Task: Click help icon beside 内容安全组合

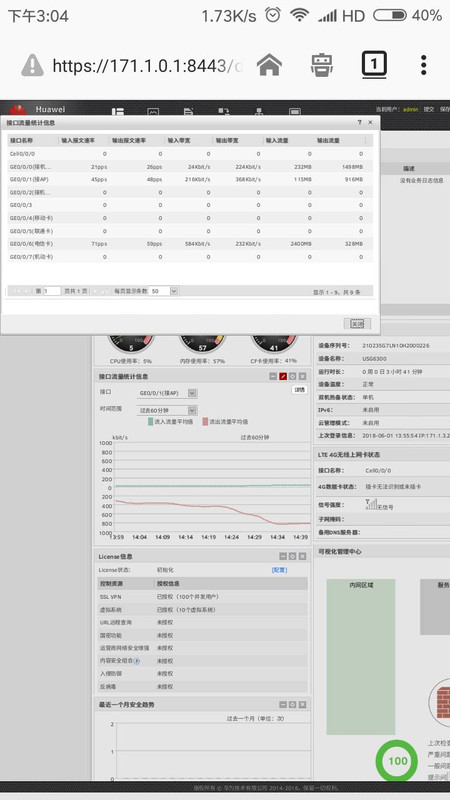Action: (x=137, y=661)
